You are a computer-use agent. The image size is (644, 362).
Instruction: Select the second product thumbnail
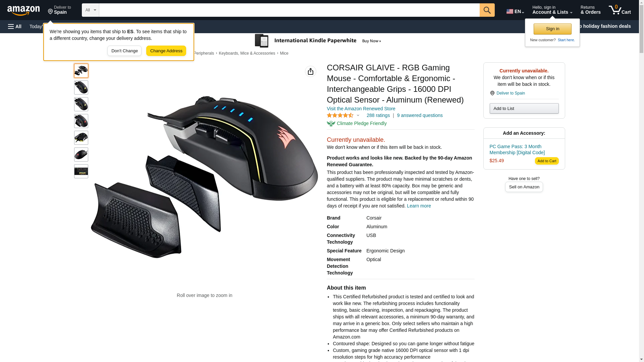[x=81, y=87]
